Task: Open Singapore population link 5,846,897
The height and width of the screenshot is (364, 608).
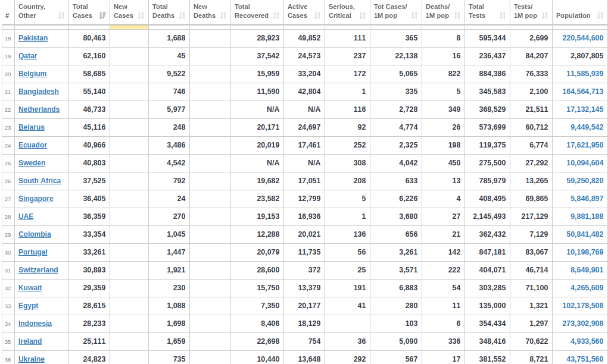Action: pos(587,198)
